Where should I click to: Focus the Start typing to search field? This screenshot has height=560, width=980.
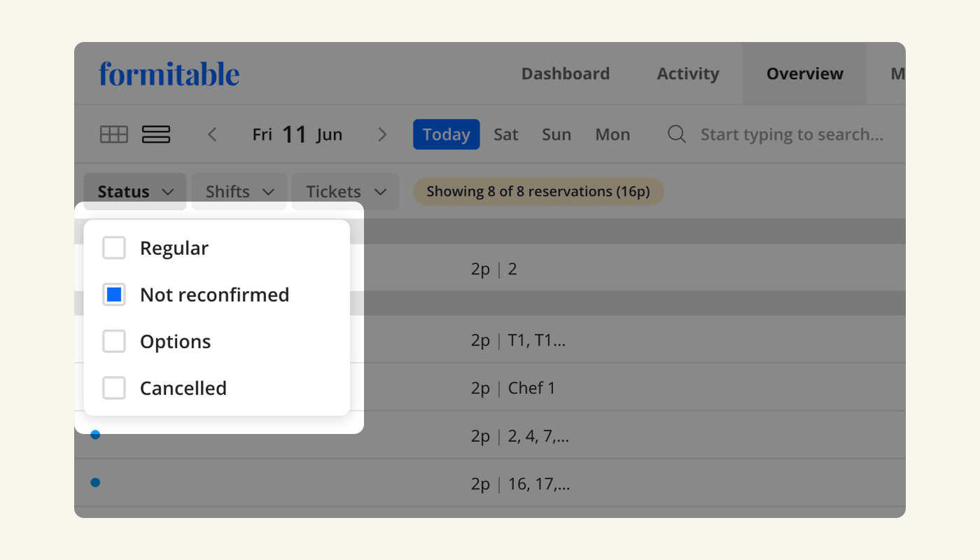(x=792, y=134)
